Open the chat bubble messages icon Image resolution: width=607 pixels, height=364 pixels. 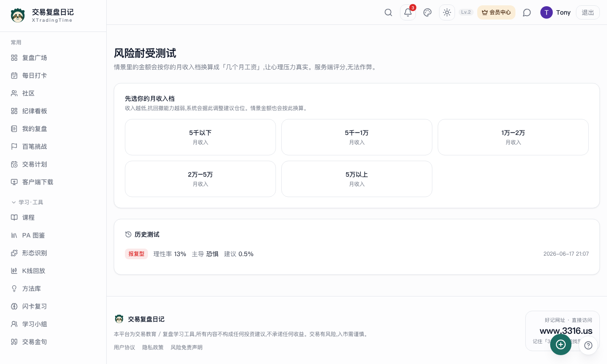(x=527, y=12)
